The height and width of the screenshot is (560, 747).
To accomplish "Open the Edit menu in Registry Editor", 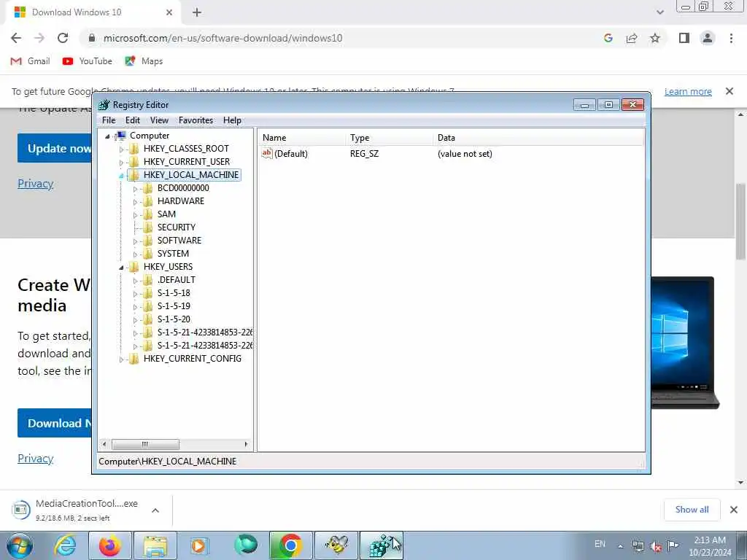I will (x=133, y=120).
